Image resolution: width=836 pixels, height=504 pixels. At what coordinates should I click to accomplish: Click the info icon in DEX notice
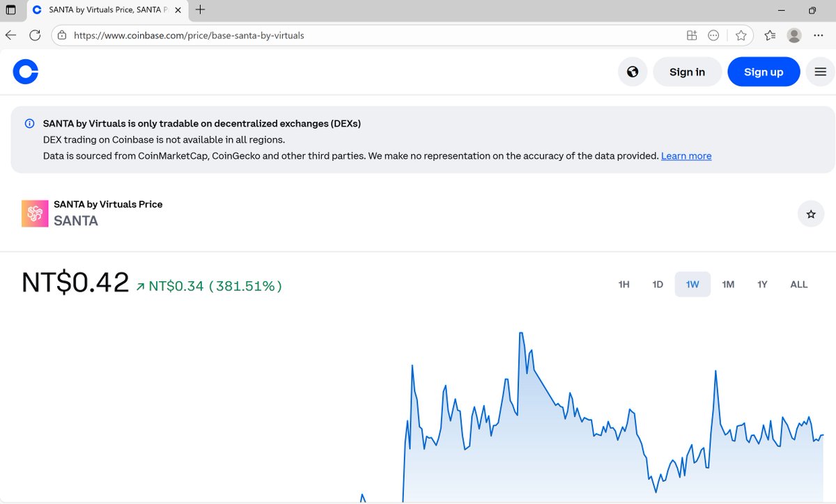pyautogui.click(x=29, y=124)
